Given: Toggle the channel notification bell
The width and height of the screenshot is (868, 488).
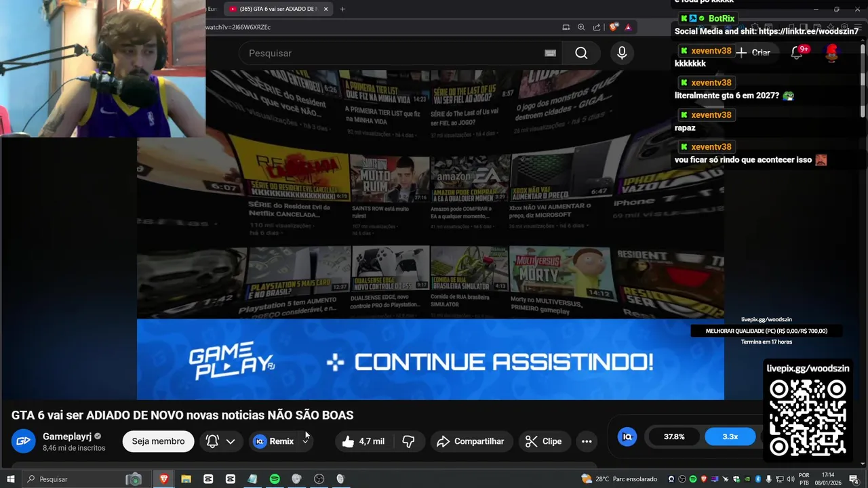Looking at the screenshot, I should point(212,441).
